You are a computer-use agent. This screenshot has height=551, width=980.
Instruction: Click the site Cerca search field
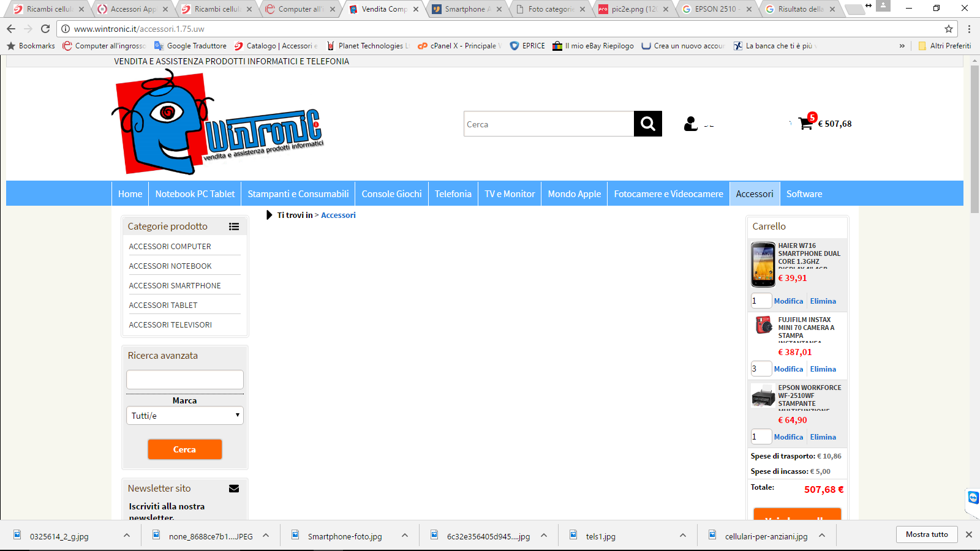tap(549, 124)
